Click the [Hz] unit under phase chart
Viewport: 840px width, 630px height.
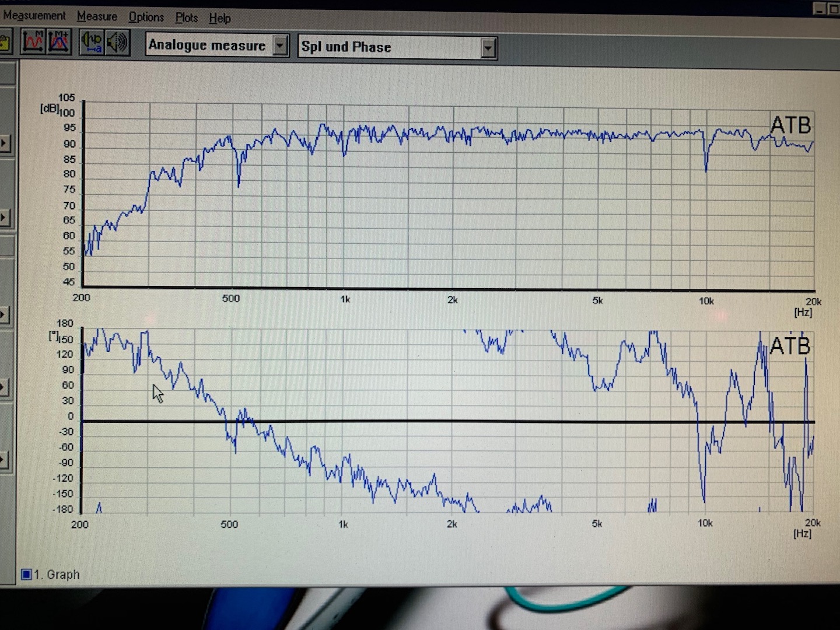point(802,534)
